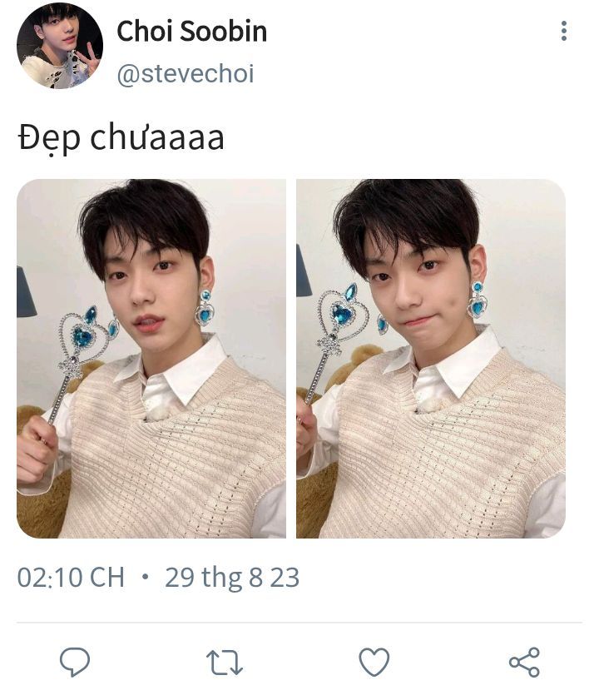Reply using the speech bubble icon
Screen dimensions: 599x700
pyautogui.click(x=75, y=662)
